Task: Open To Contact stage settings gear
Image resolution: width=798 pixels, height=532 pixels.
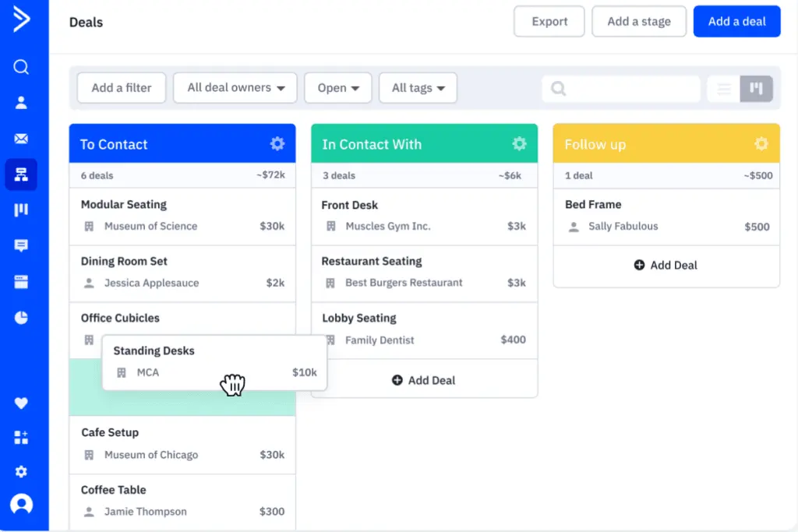Action: 277,144
